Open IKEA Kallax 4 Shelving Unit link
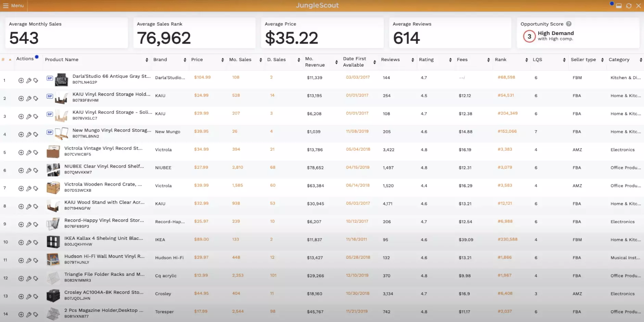This screenshot has width=644, height=322. coord(104,238)
